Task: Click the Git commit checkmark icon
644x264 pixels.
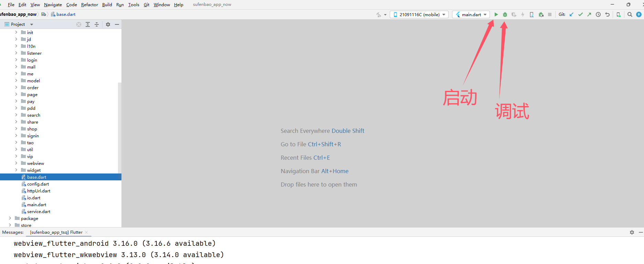Action: [580, 14]
